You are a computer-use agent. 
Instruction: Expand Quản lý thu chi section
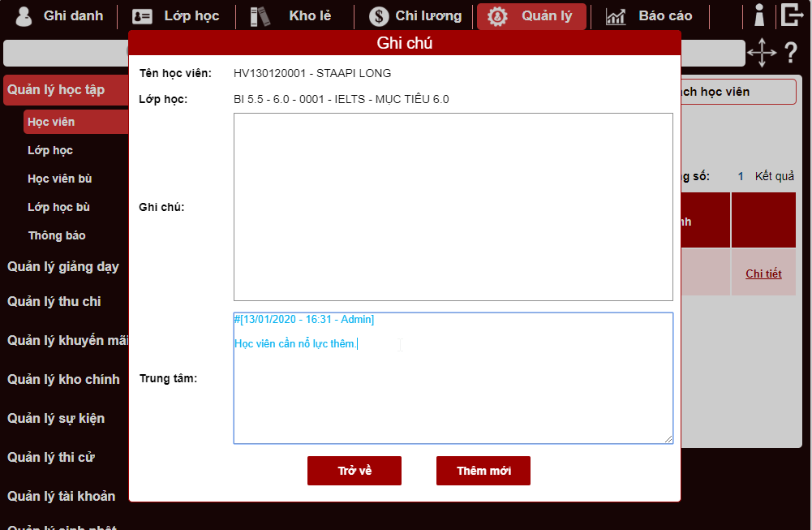point(54,301)
